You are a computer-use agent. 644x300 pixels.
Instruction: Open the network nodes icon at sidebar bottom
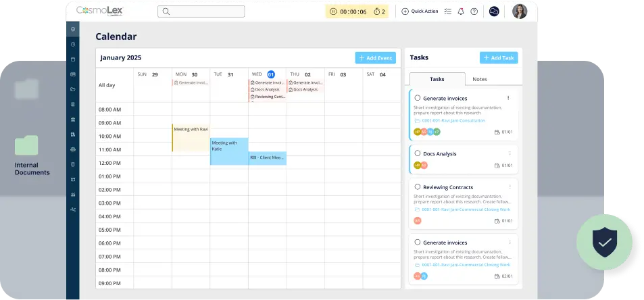pyautogui.click(x=73, y=209)
